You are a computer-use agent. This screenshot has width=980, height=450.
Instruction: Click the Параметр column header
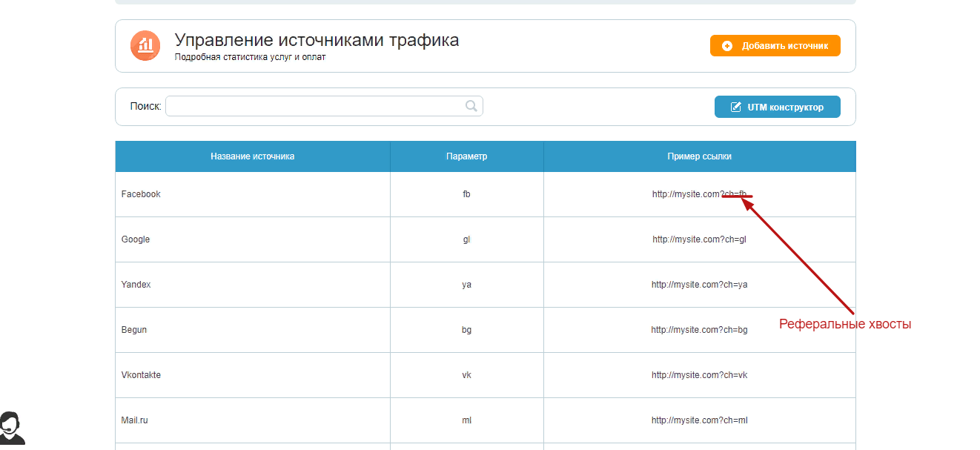coord(467,156)
